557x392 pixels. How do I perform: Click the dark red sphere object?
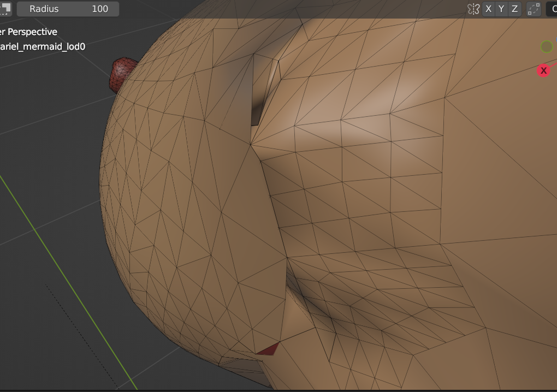tap(121, 75)
